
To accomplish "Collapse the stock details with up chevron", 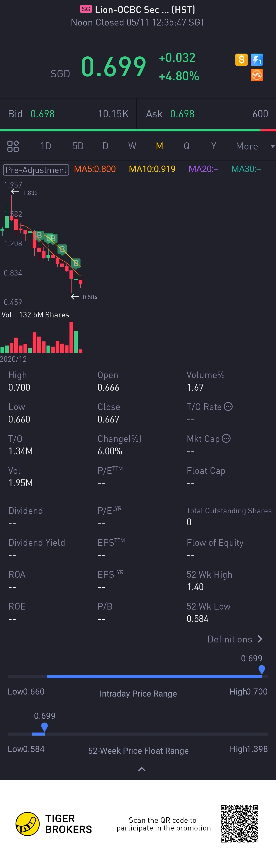I will 142,769.
